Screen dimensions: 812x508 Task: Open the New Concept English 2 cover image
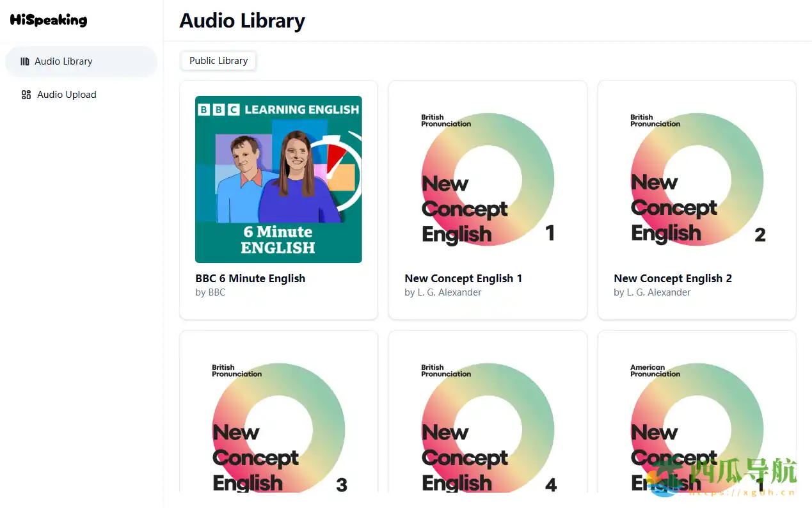point(697,179)
